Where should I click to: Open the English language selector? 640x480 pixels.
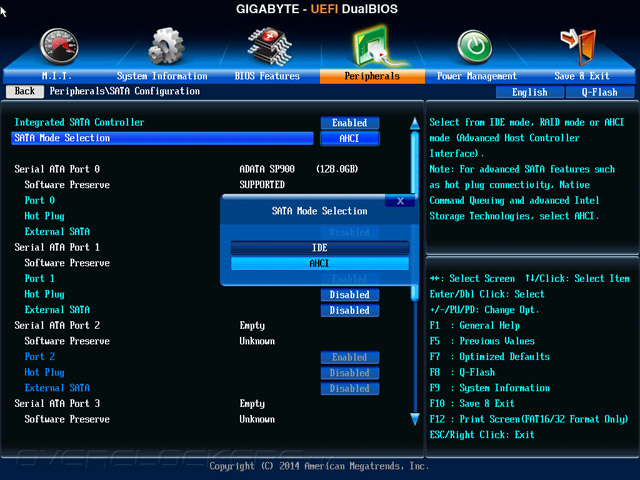(x=530, y=92)
